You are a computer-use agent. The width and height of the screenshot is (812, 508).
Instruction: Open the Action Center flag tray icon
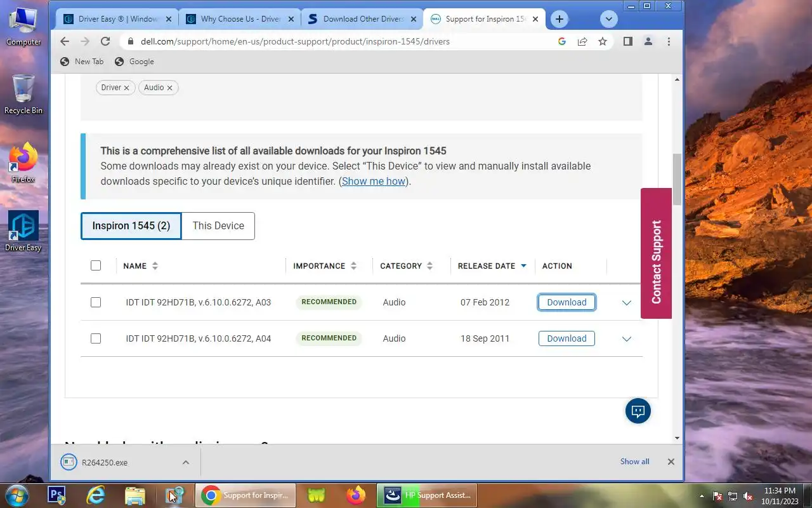tap(717, 496)
